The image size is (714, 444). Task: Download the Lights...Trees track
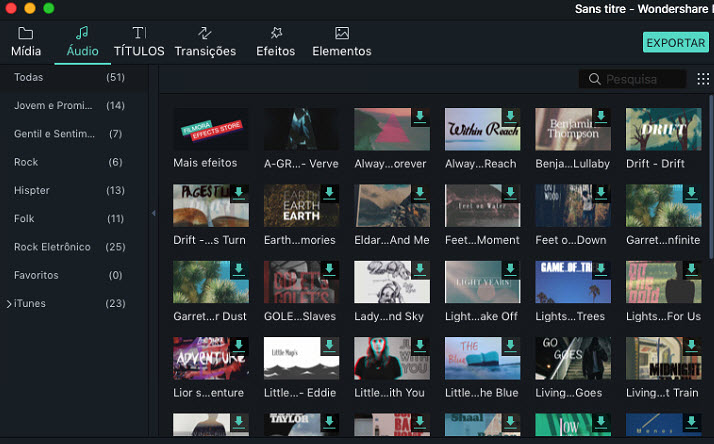click(x=601, y=269)
